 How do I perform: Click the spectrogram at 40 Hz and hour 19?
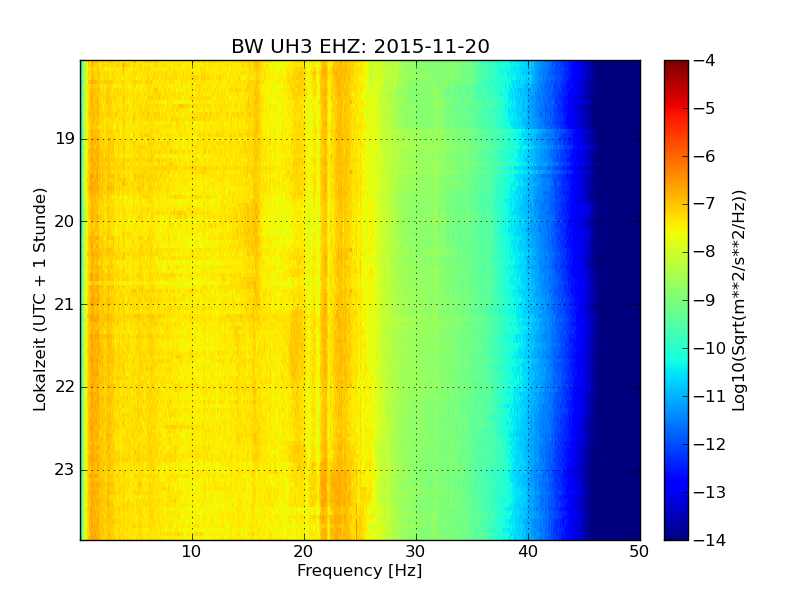[529, 139]
